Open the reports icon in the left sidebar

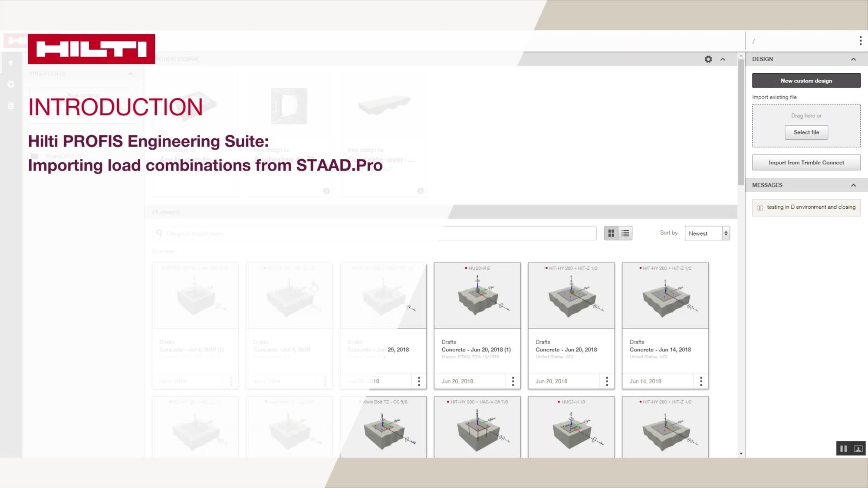[x=11, y=105]
